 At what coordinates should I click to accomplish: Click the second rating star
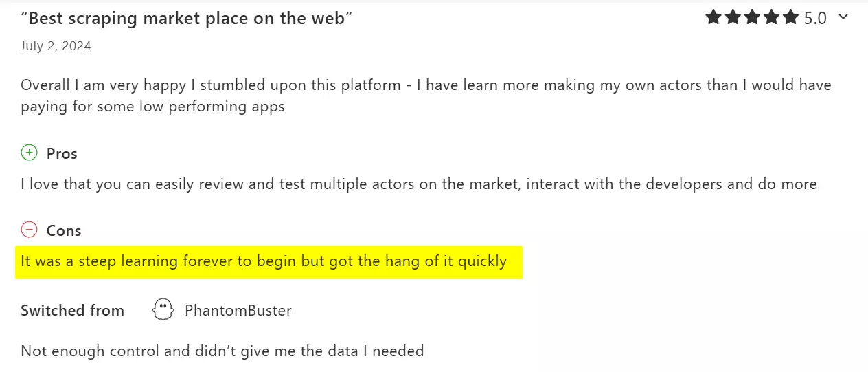pyautogui.click(x=733, y=18)
